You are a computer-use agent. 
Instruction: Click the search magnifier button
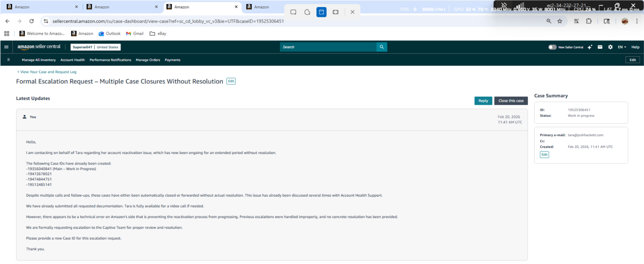(382, 47)
